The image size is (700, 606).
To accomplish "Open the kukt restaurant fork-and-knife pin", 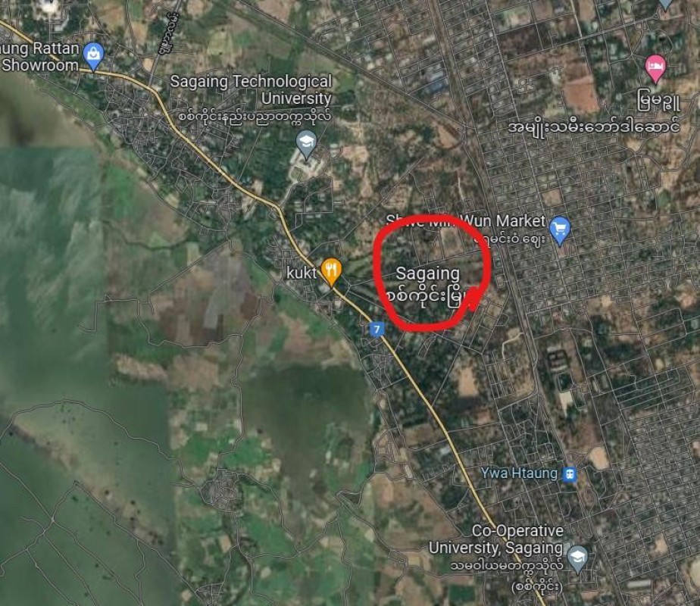I will pos(331,271).
